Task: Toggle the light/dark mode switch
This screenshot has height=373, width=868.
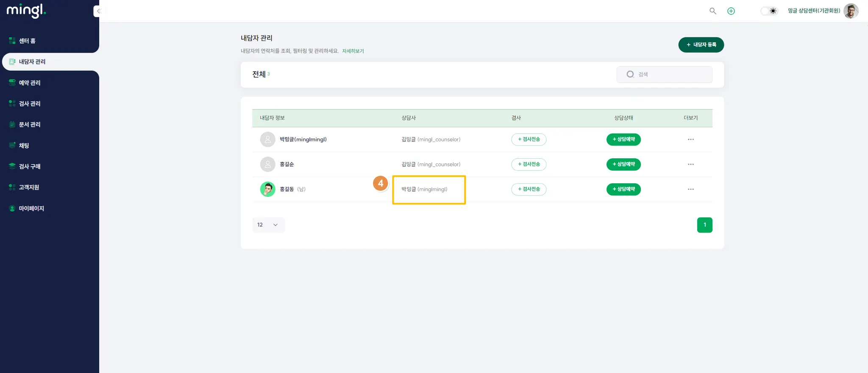Action: click(x=769, y=11)
